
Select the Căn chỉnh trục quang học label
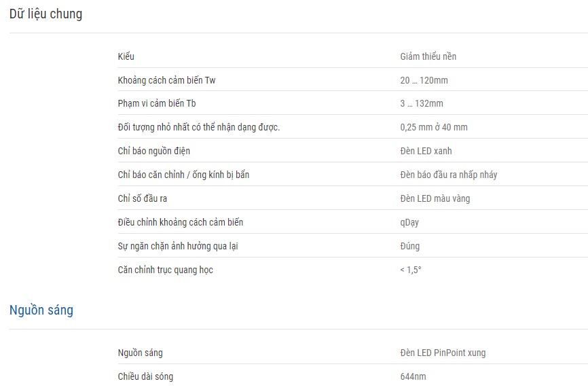point(166,270)
